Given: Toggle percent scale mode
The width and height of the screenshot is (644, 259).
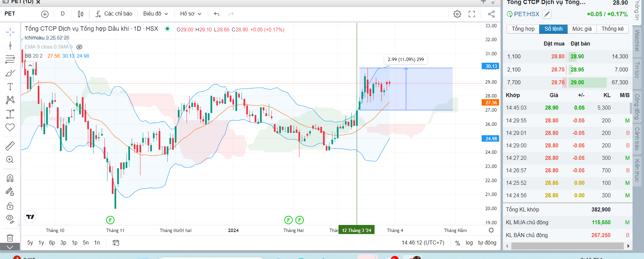Looking at the screenshot, I should pos(457,243).
